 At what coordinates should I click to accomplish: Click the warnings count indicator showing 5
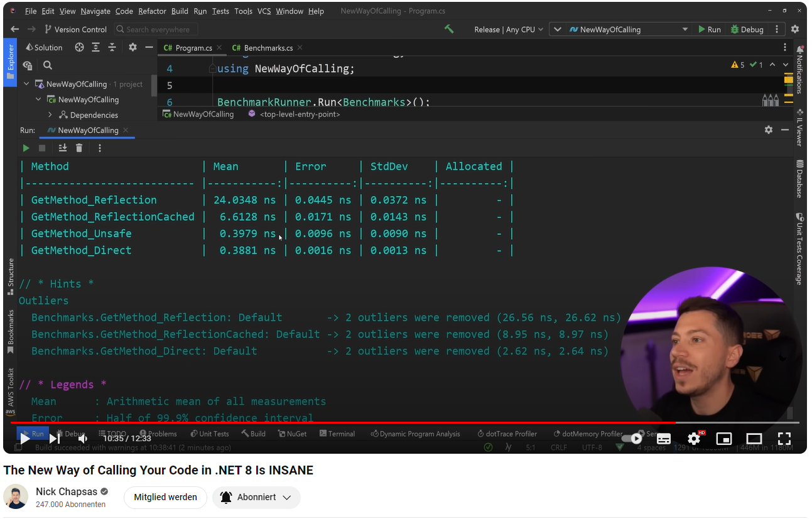pos(739,65)
